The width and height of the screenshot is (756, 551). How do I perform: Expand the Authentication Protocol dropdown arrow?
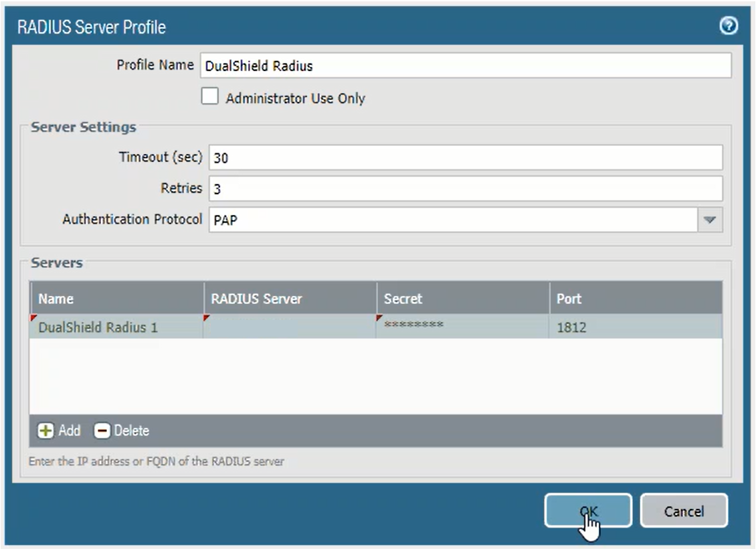[x=711, y=220]
